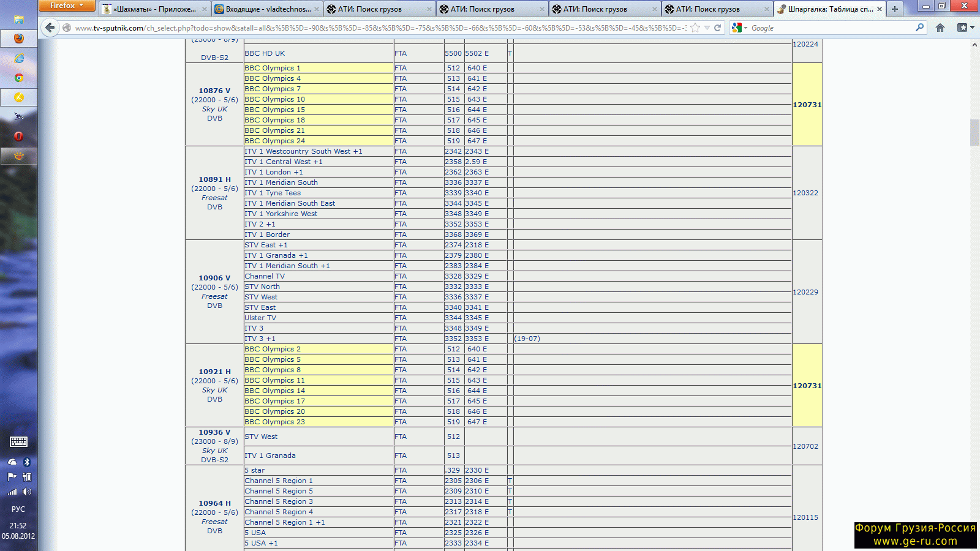The image size is (980, 551).
Task: Choose search engine via Google icon dropdown
Action: coord(739,28)
